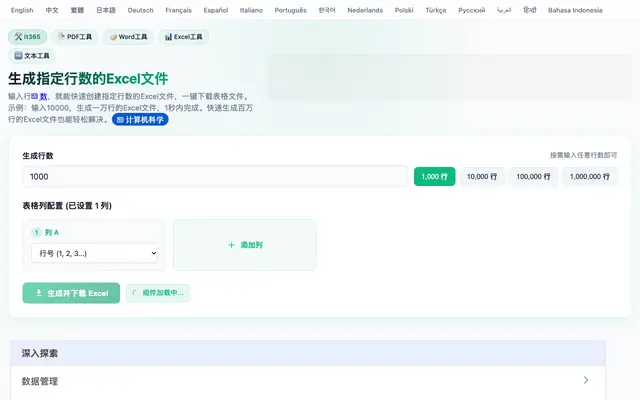This screenshot has width=640, height=400.
Task: Switch language to Hindi
Action: coord(530,10)
